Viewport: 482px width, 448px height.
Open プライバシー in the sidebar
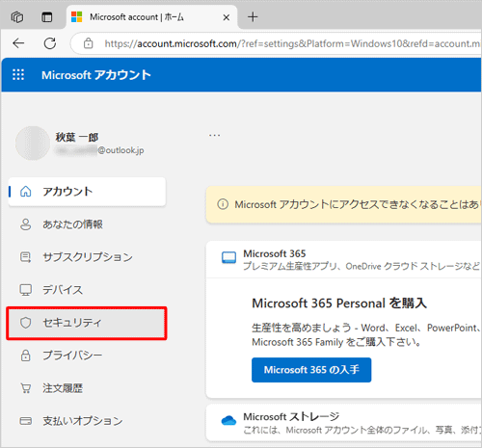pos(87,356)
